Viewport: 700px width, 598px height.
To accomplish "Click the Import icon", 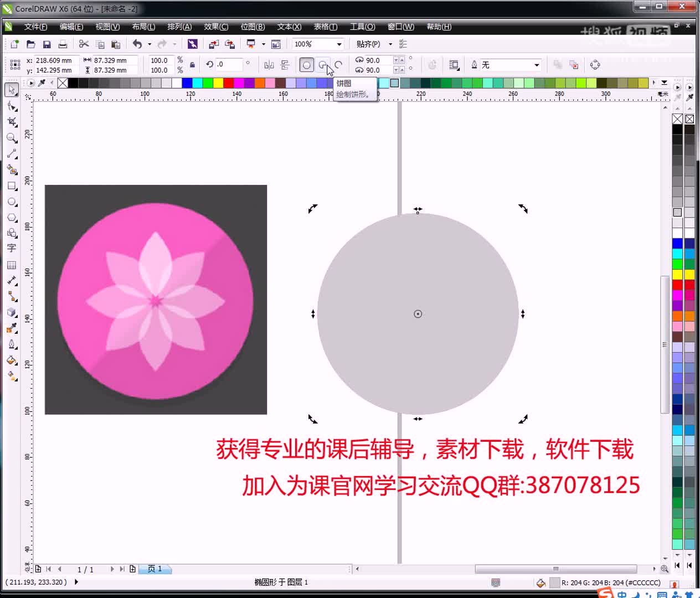I will coord(214,44).
